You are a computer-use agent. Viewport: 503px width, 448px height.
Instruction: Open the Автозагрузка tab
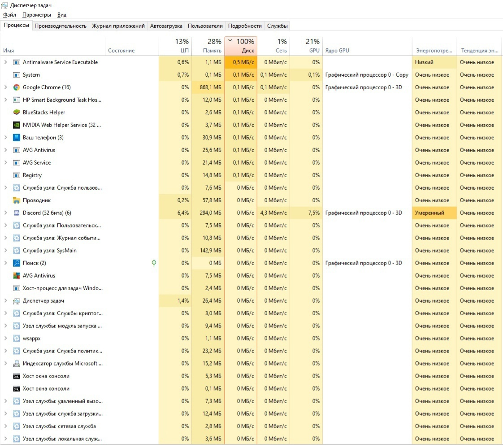point(166,26)
